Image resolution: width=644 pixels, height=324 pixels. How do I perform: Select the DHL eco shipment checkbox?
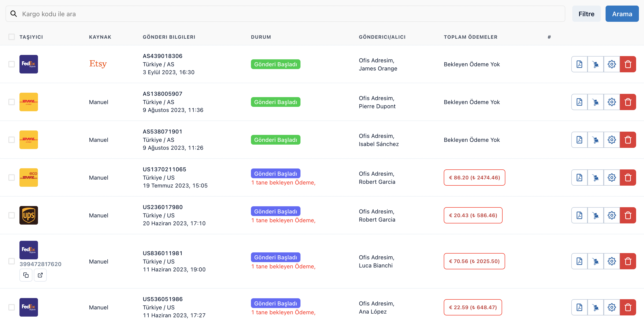12,178
